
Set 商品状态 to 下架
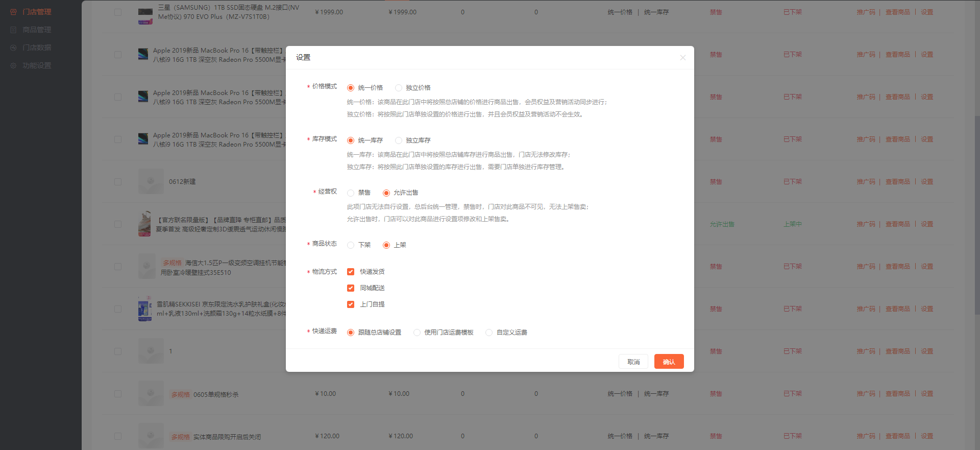[x=351, y=245]
